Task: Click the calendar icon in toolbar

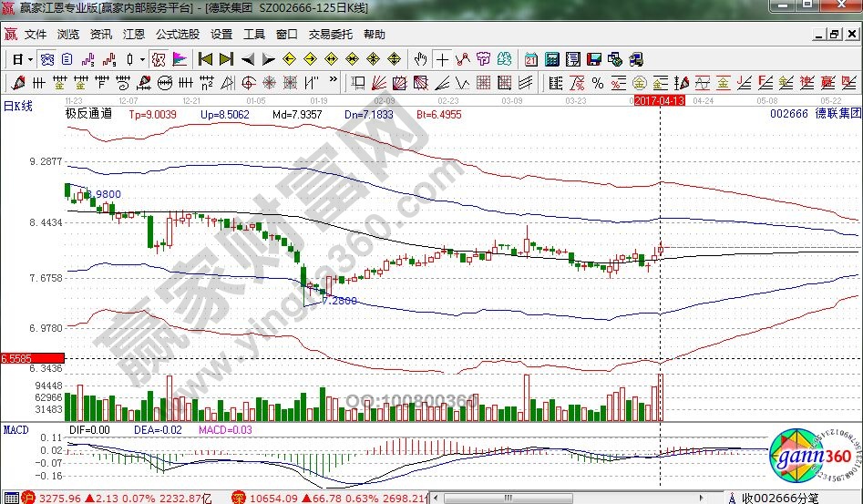Action: (531, 59)
